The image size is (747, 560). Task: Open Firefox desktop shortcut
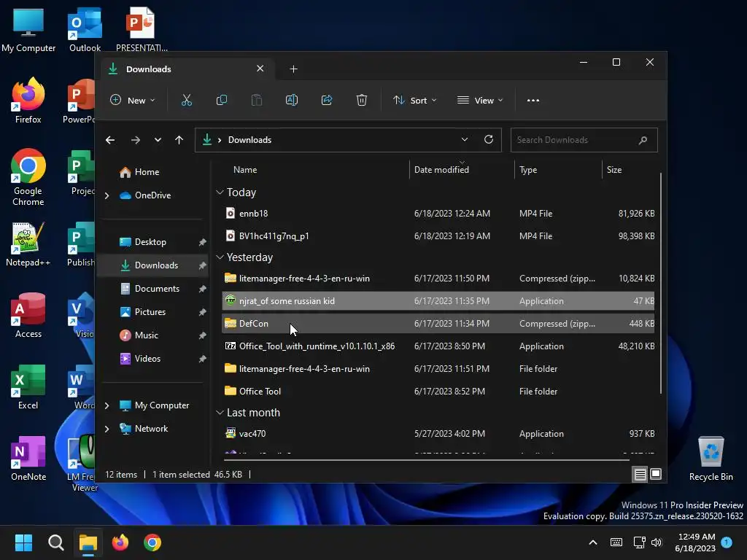tap(28, 101)
